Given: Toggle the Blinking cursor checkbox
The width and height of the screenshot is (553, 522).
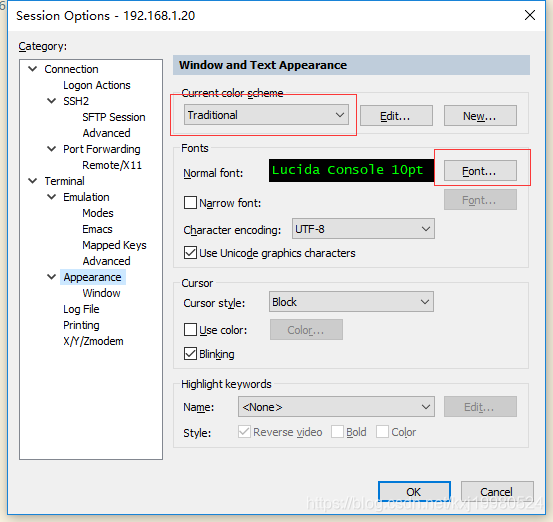Looking at the screenshot, I should 190,353.
